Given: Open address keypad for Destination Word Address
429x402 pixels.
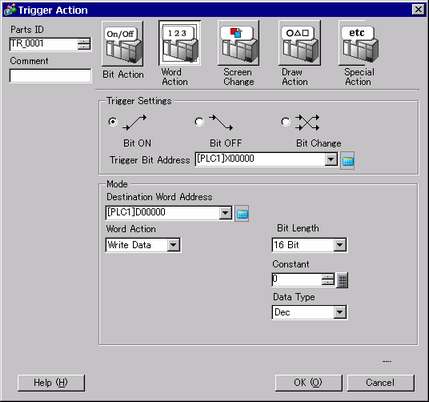Looking at the screenshot, I should [x=242, y=214].
